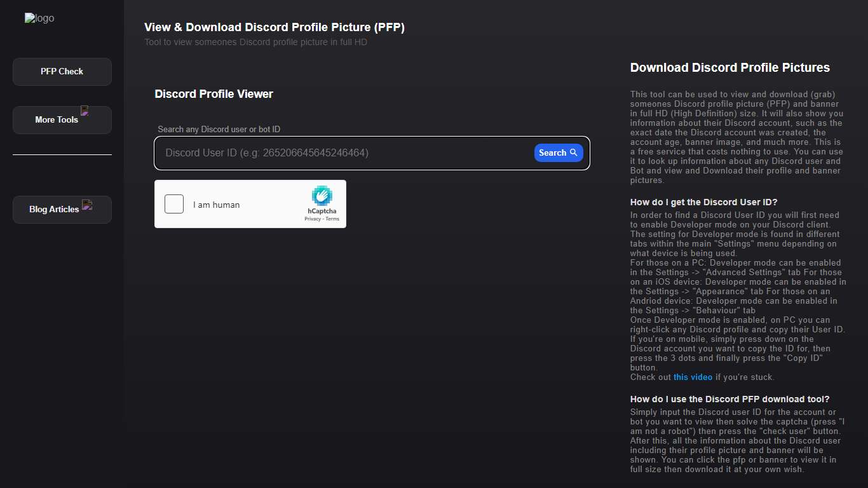868x488 pixels.
Task: Click the Discord Profile Viewer heading
Action: 214,93
